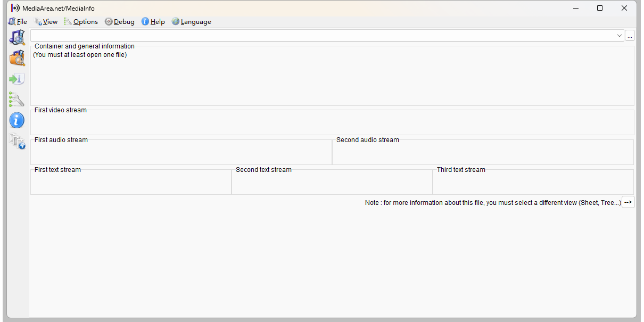Image resolution: width=644 pixels, height=322 pixels.
Task: Expand the file path dropdown arrow
Action: point(619,36)
